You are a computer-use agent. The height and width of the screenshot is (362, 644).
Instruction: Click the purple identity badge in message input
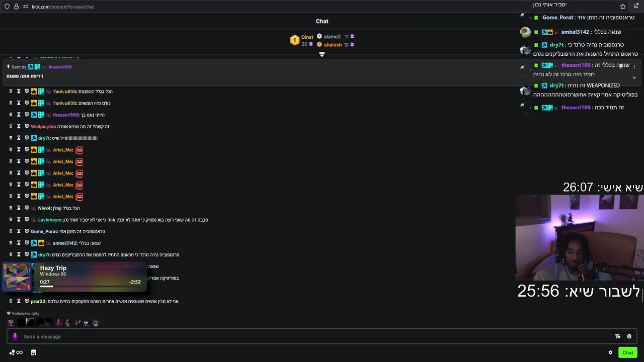(x=15, y=336)
